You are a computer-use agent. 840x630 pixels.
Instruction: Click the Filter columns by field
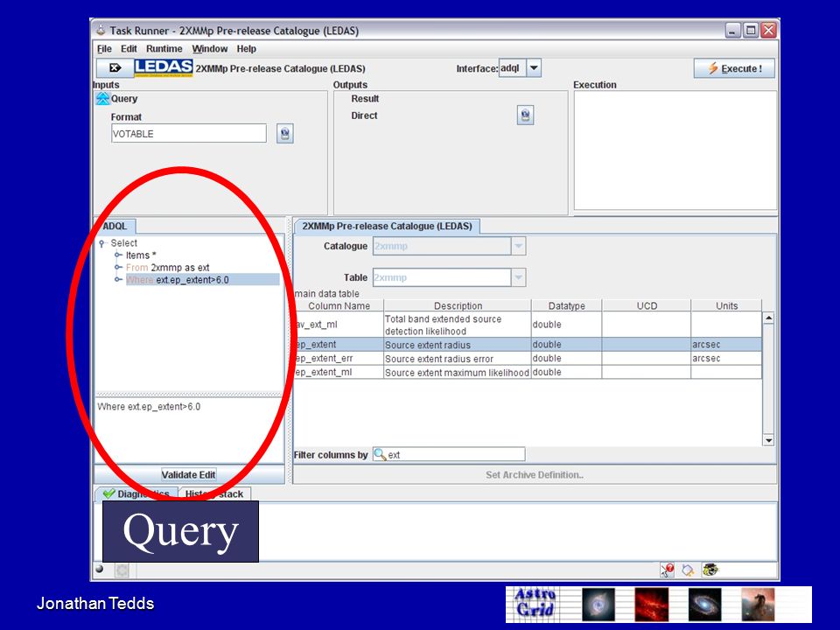tap(449, 454)
